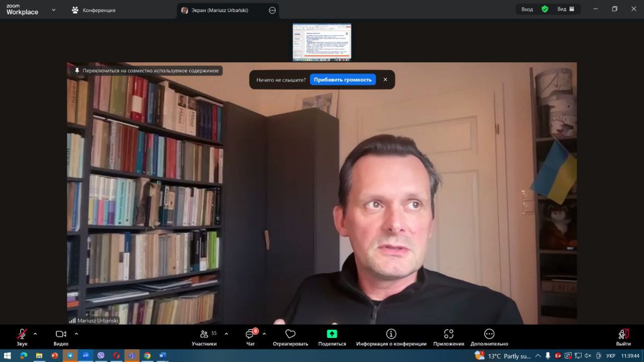Select the Экран (Mariusz Urbański) tab
This screenshot has height=362, width=644.
click(x=219, y=10)
